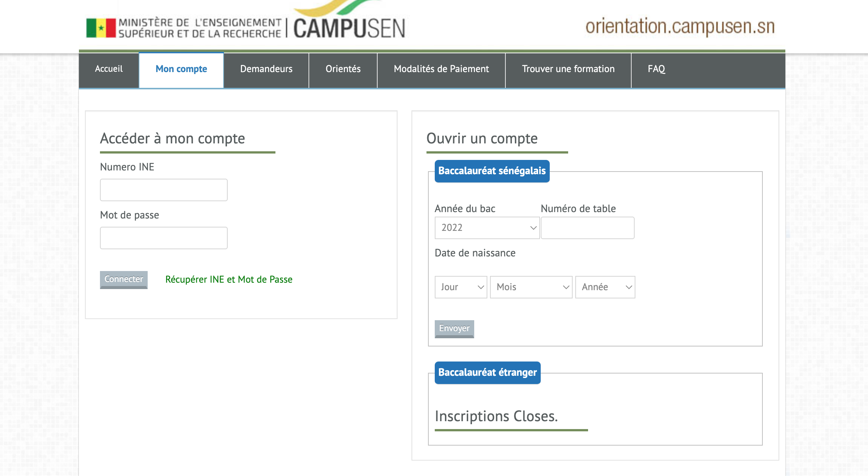Screen dimensions: 868x476
Task: Open the Jour birth day dropdown
Action: click(461, 287)
